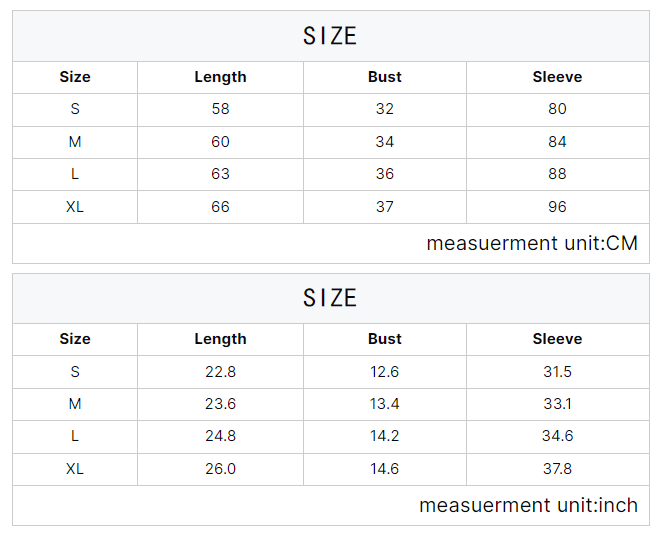This screenshot has height=535, width=662.
Task: Select the length value 58
Action: click(x=220, y=109)
